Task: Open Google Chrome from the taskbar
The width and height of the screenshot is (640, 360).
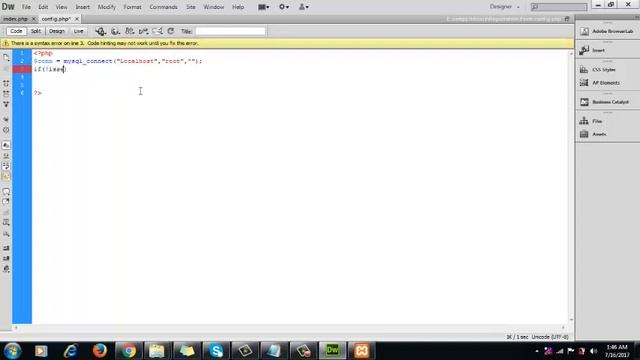Action: 129,351
